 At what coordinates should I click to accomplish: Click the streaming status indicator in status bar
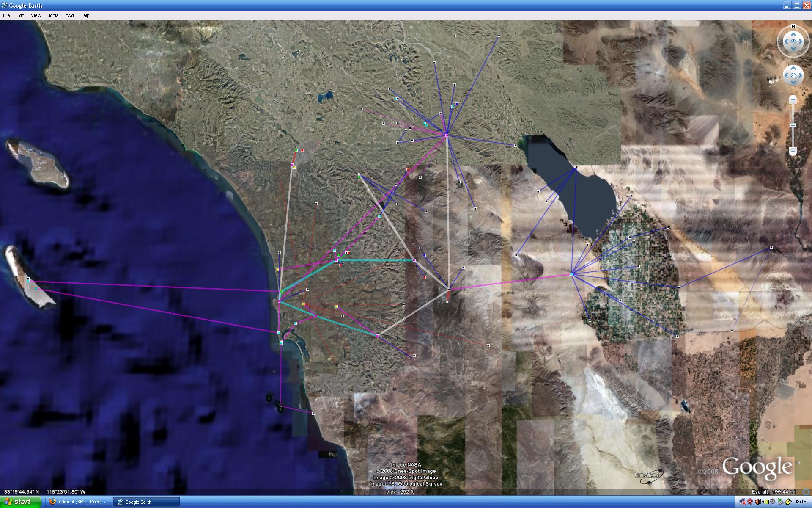click(805, 492)
